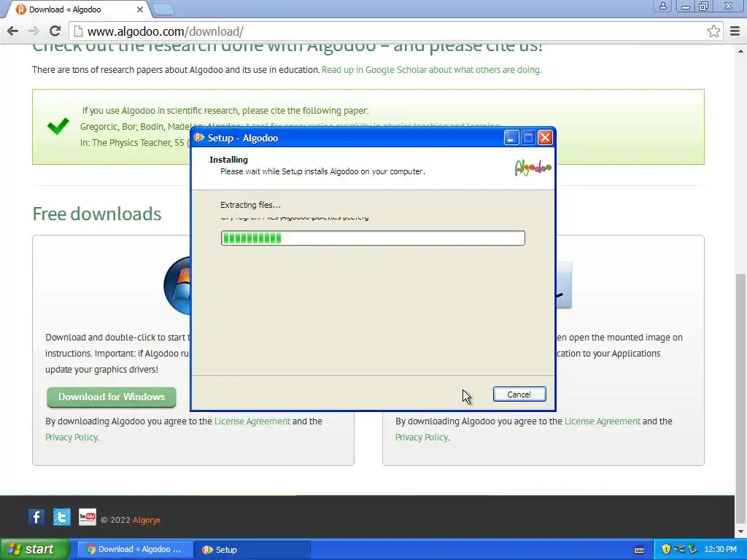Click the Algodoo logo in setup dialog
Image resolution: width=747 pixels, height=560 pixels.
pos(533,168)
